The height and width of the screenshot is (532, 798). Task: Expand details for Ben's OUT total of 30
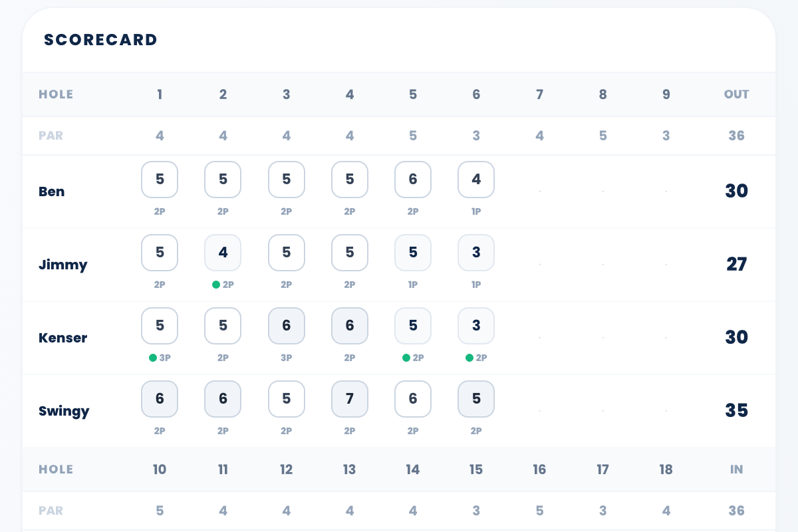coord(736,192)
